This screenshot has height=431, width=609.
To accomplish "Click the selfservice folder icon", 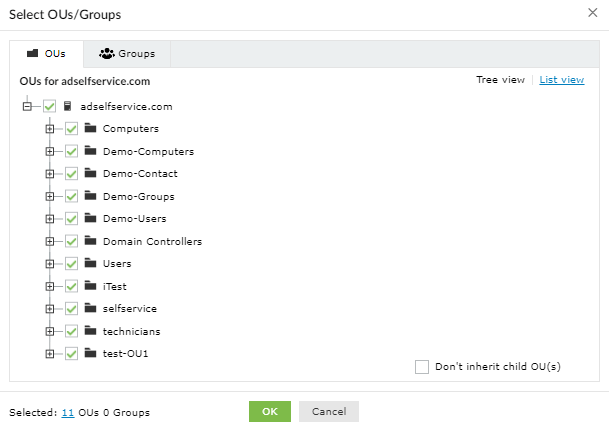I will pyautogui.click(x=90, y=309).
